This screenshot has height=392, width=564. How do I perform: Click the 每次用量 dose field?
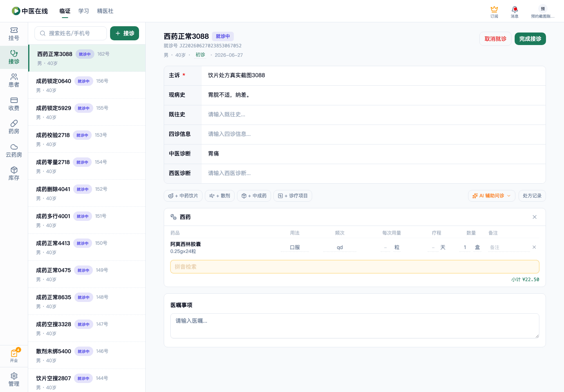point(385,247)
